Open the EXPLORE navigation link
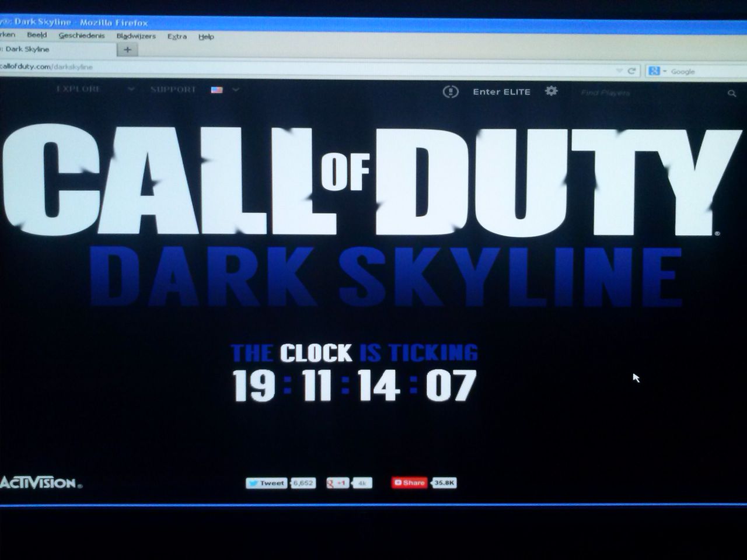Image resolution: width=747 pixels, height=560 pixels. (x=79, y=89)
